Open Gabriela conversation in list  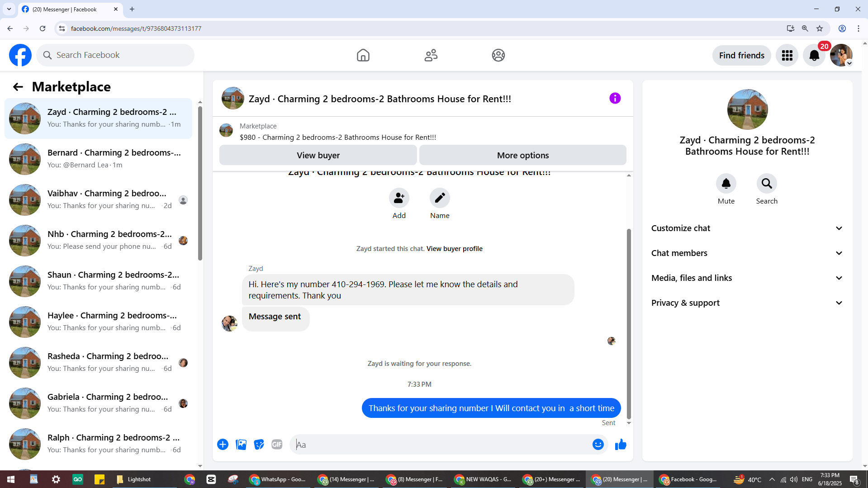pos(98,403)
